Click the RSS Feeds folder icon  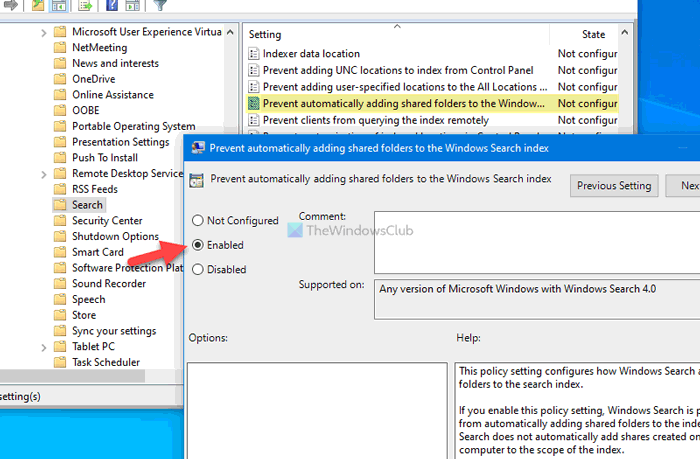click(60, 189)
